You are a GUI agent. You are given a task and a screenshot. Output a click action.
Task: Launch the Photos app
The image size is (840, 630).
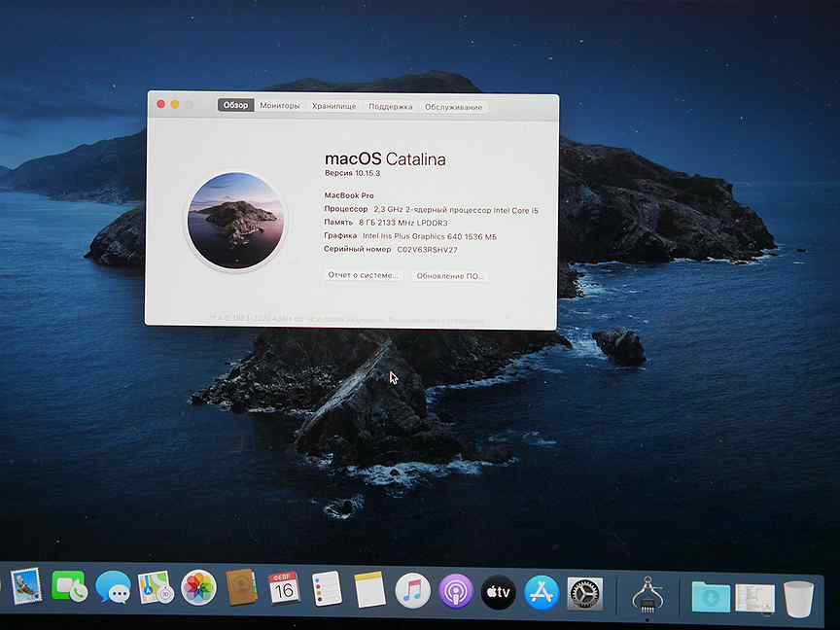pos(198,588)
